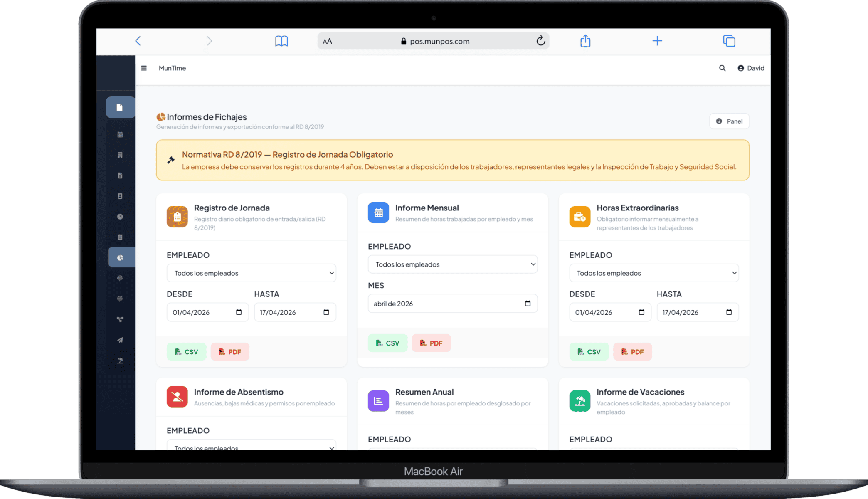Click the orange Horas Extraordinarias briefcase icon
Screen dimensions: 868x499
click(580, 217)
